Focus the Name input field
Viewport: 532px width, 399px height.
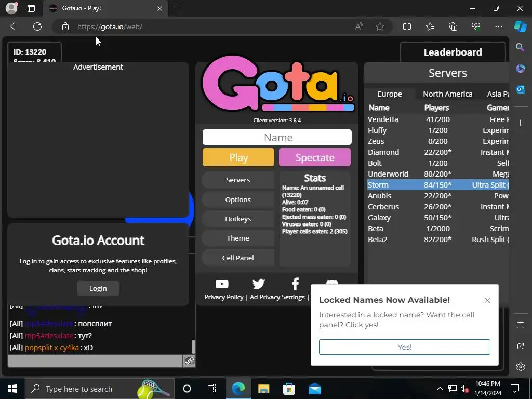[277, 137]
